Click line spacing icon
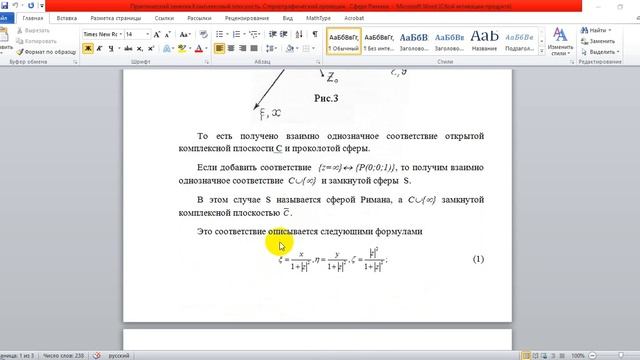This screenshot has width=640, height=360. point(269,49)
